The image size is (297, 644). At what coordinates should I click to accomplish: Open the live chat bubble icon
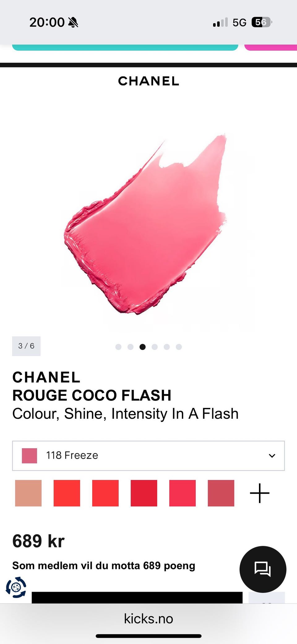[x=263, y=569]
